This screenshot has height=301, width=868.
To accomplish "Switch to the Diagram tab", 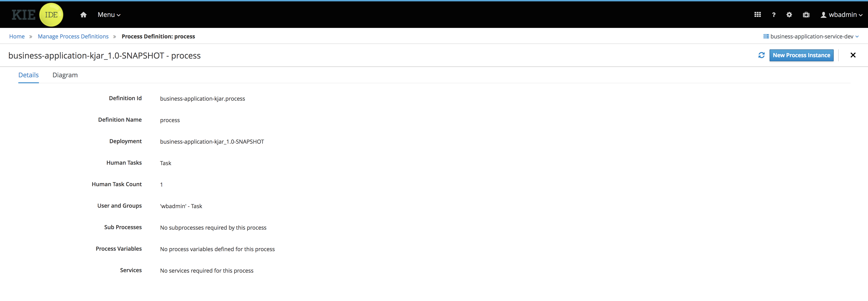I will pyautogui.click(x=65, y=75).
